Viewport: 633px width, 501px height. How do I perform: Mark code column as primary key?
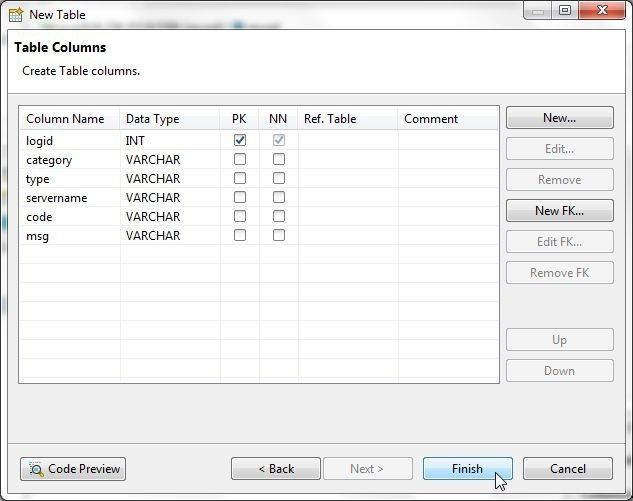click(240, 216)
